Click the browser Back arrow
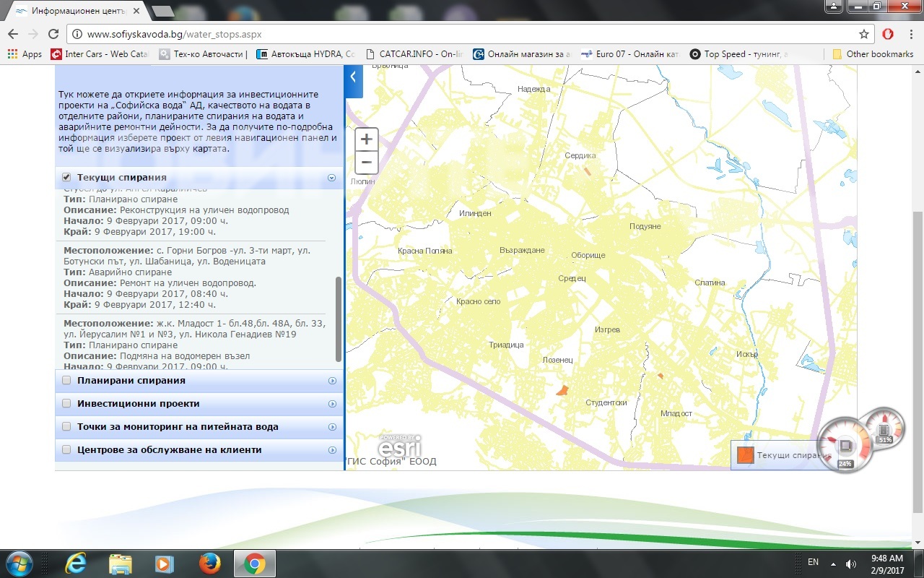The width and height of the screenshot is (924, 578). point(13,34)
